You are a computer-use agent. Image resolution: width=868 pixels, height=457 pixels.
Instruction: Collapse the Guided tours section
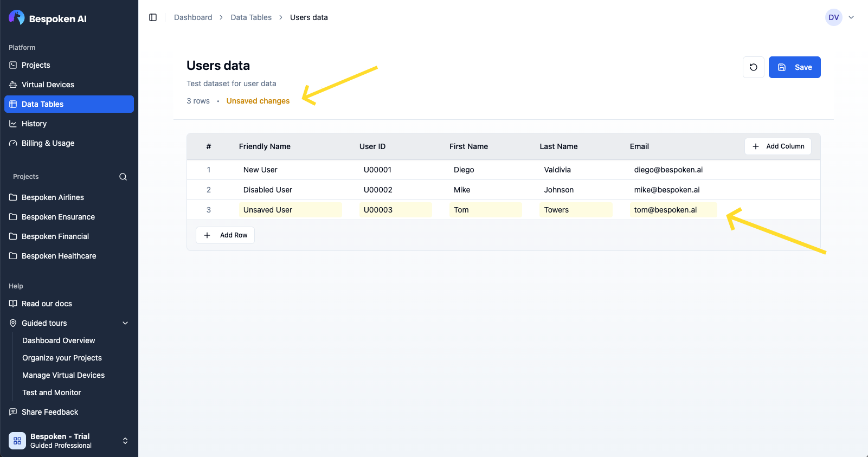coord(125,323)
